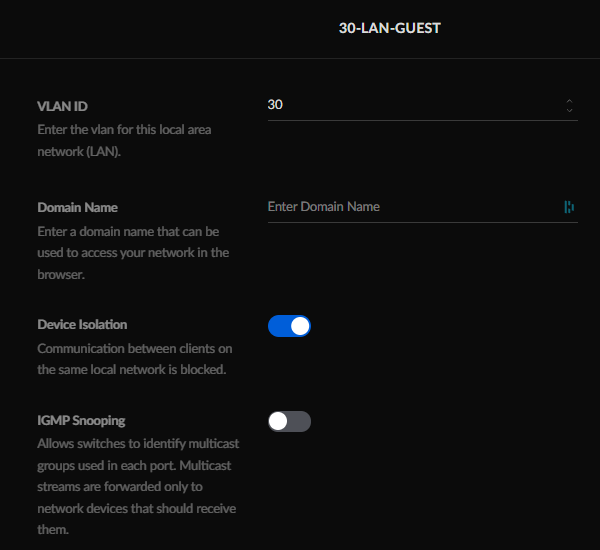This screenshot has height=550, width=600.
Task: Click the underline beneath the VLAN ID value
Action: (x=422, y=120)
